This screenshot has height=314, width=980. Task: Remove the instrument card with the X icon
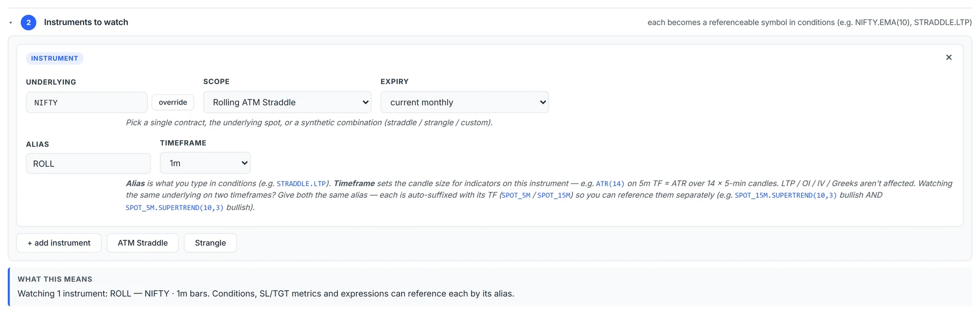tap(948, 58)
